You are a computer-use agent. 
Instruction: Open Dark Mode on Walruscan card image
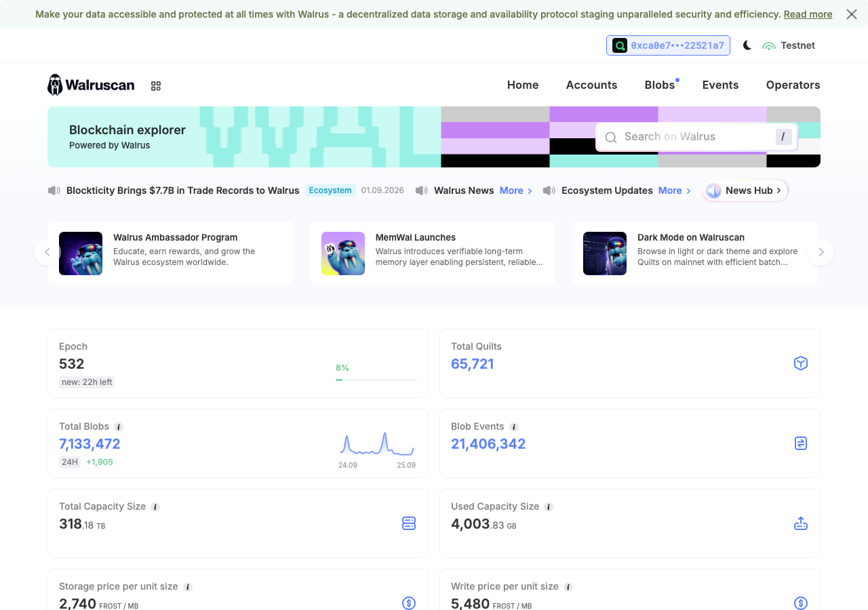[605, 253]
